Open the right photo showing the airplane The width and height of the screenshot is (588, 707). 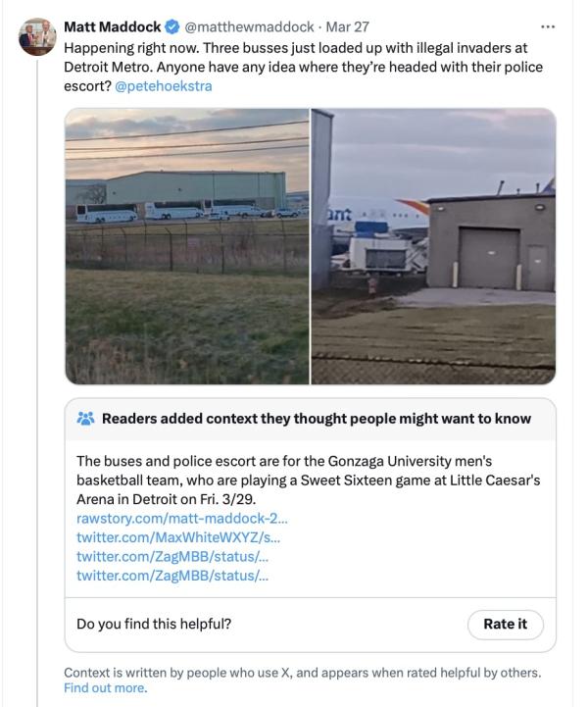click(433, 246)
